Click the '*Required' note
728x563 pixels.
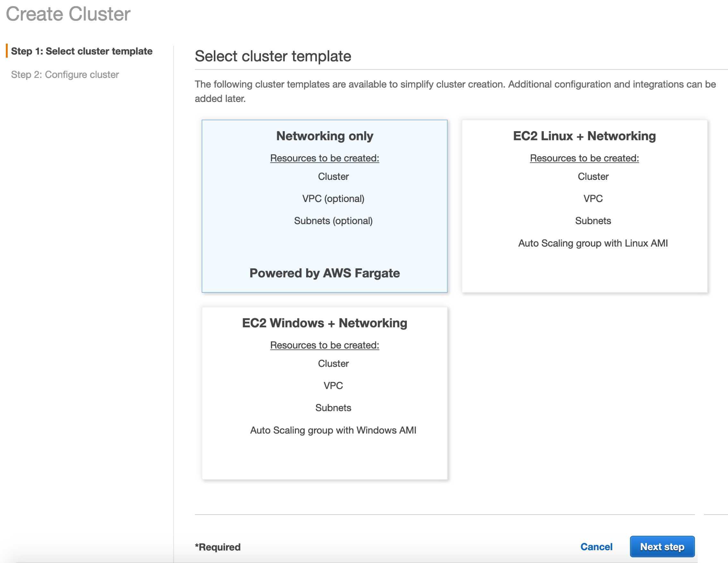pyautogui.click(x=218, y=547)
